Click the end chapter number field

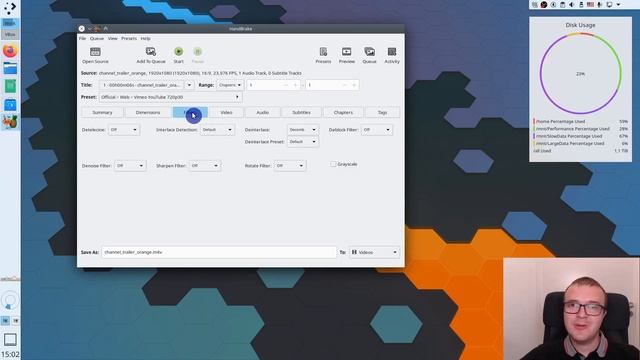(x=332, y=85)
